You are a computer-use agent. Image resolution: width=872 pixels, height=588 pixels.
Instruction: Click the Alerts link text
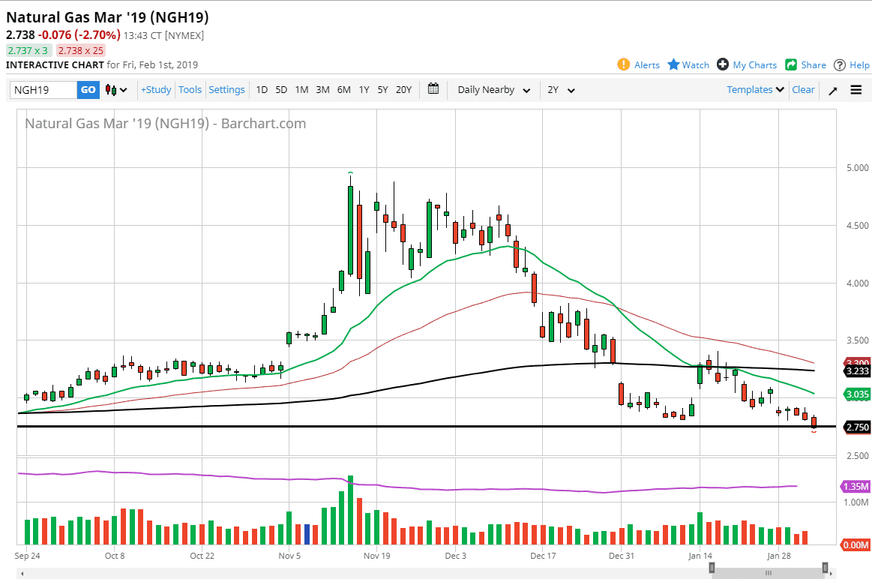(647, 65)
